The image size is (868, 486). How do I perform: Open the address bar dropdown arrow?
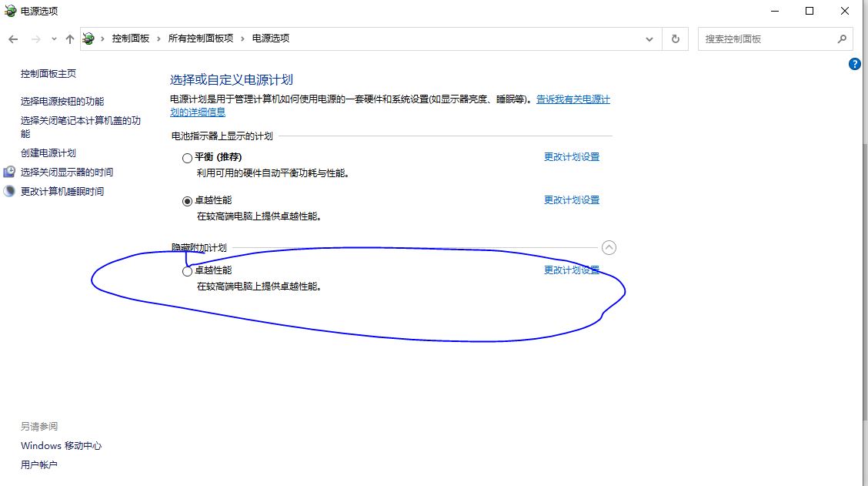pyautogui.click(x=649, y=39)
